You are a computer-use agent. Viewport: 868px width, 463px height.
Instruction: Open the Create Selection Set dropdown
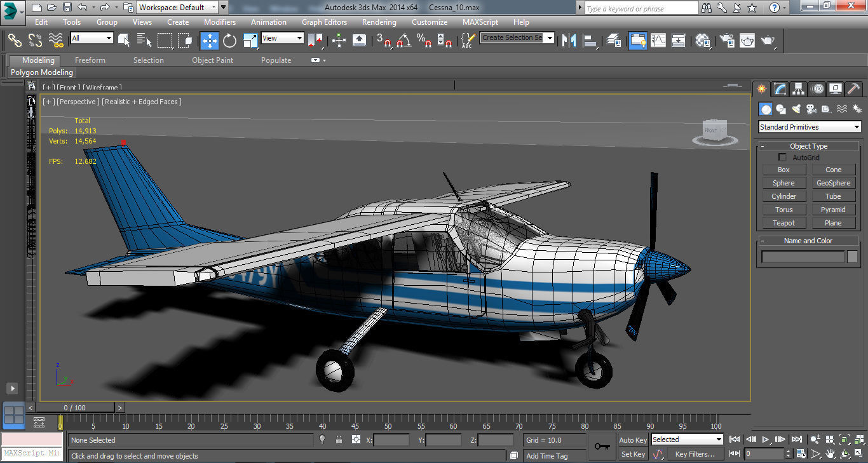517,37
